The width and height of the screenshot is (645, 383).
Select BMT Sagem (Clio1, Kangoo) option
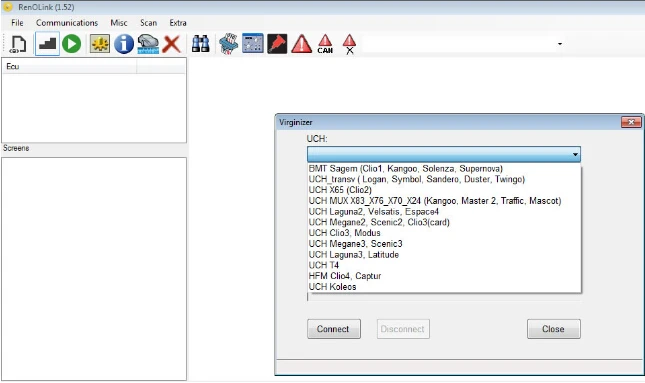444,169
